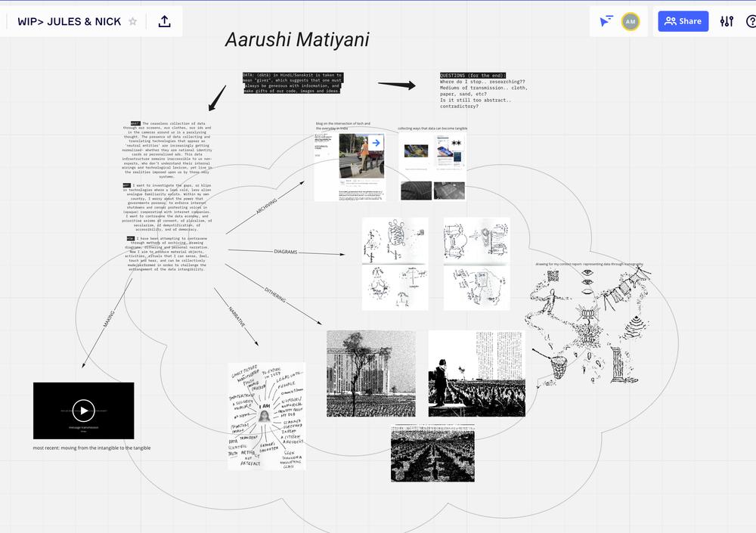Select the HOW paragraph about archiving methods
The image size is (756, 533).
[x=167, y=254]
